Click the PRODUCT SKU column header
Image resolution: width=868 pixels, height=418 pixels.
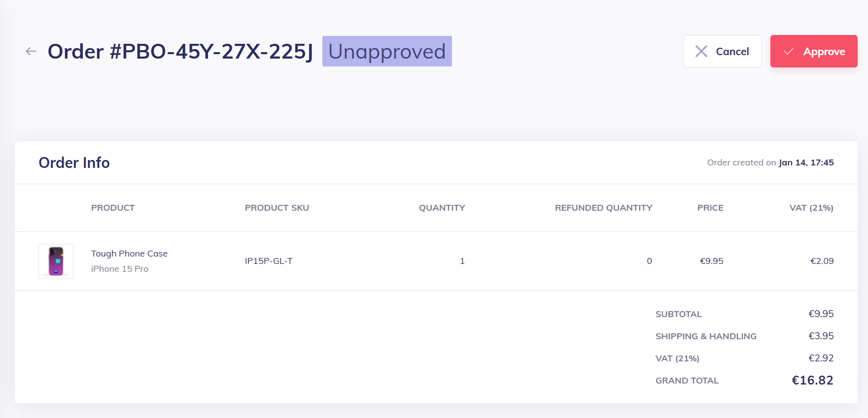click(x=277, y=208)
